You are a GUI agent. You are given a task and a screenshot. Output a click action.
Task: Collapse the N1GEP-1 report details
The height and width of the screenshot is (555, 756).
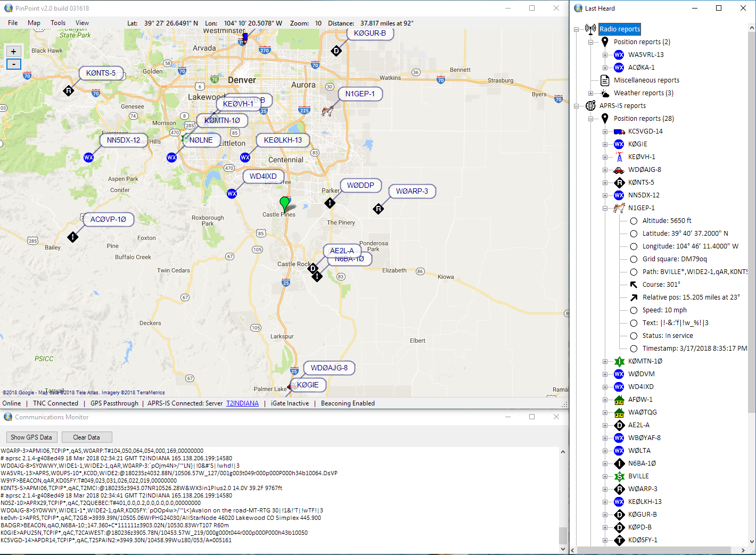(604, 208)
